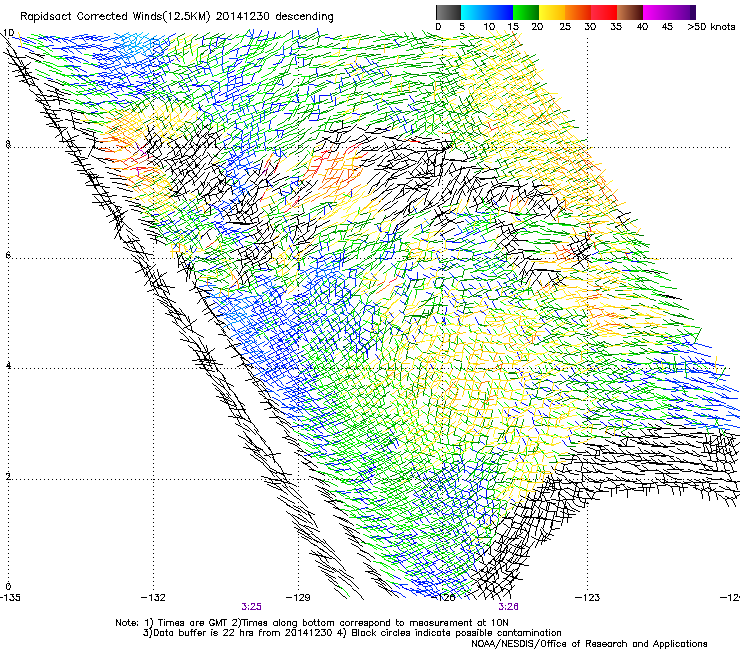
Task: Click the gray 0-5 knots legend swatch
Action: 448,12
